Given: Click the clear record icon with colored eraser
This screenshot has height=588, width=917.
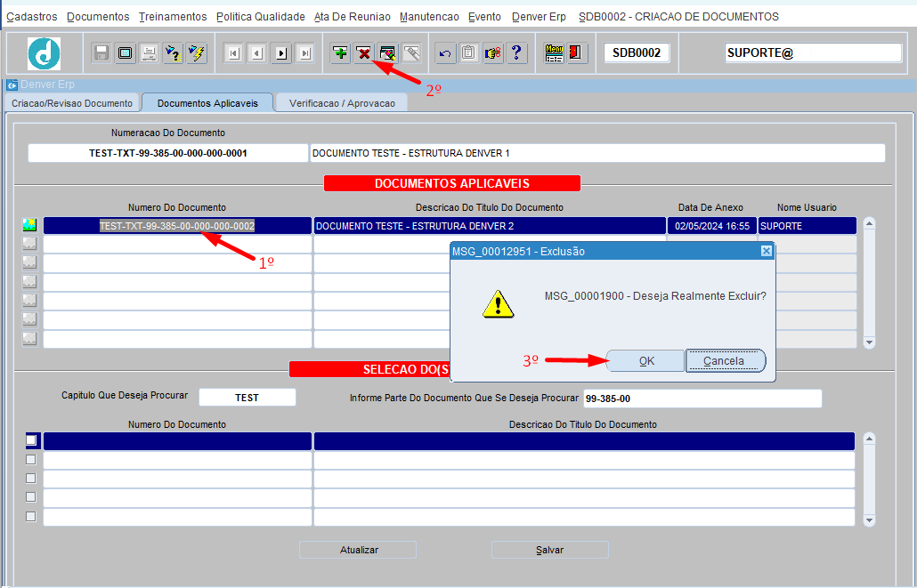Looking at the screenshot, I should (x=388, y=53).
